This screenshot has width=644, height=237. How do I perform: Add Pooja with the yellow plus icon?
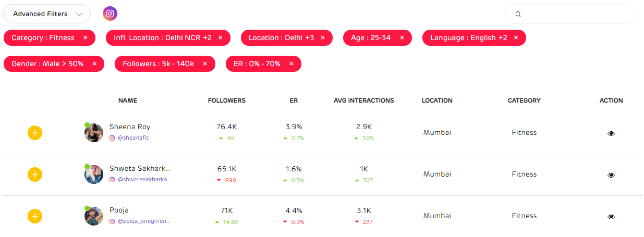(35, 216)
